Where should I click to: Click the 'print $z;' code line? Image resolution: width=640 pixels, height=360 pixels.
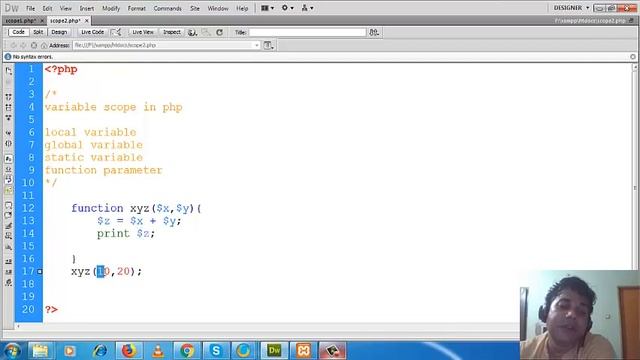[126, 233]
